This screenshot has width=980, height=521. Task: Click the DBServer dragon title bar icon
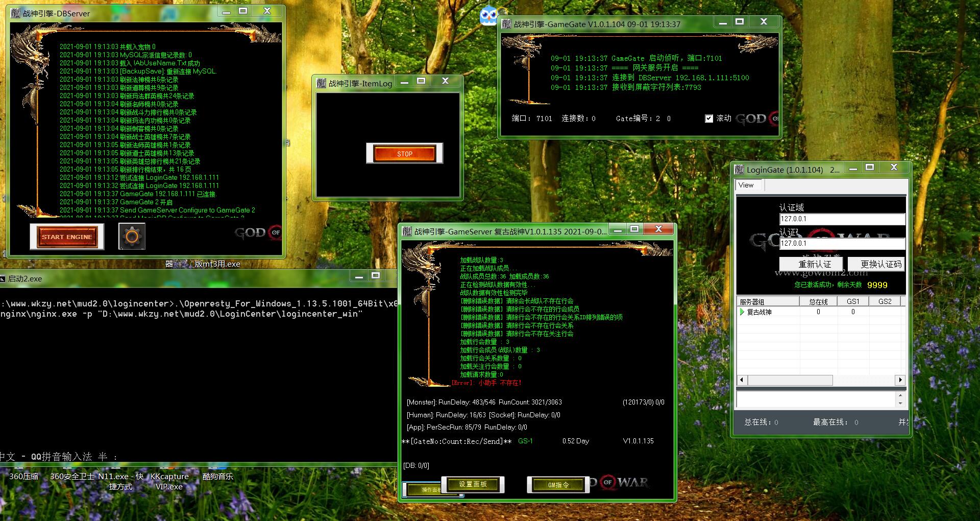[15, 13]
